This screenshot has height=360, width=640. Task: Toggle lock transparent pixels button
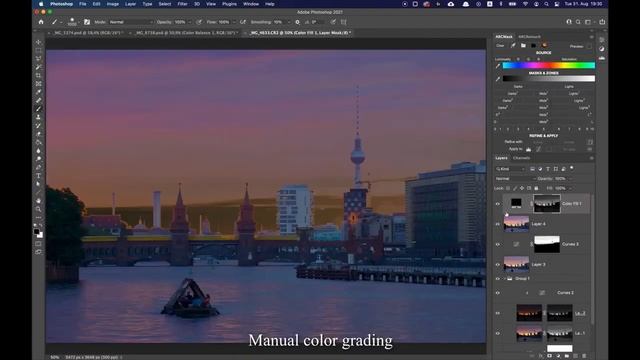pos(508,188)
